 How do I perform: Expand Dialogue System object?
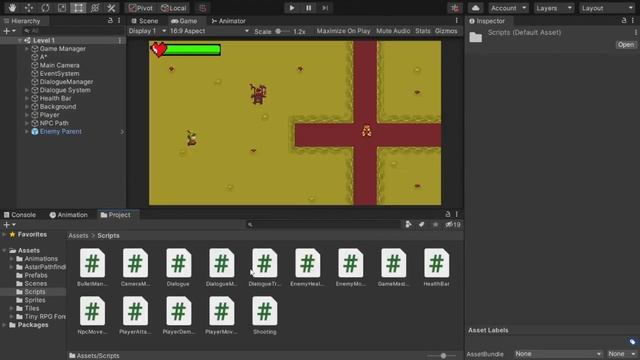27,90
